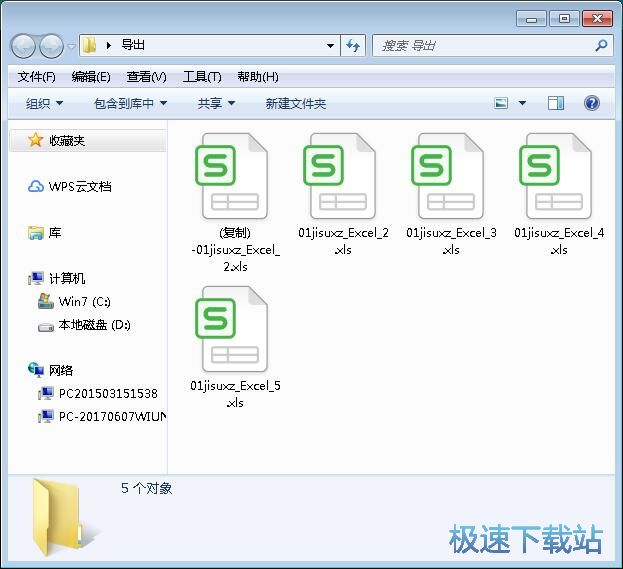Change view with the view mode icon

[501, 103]
